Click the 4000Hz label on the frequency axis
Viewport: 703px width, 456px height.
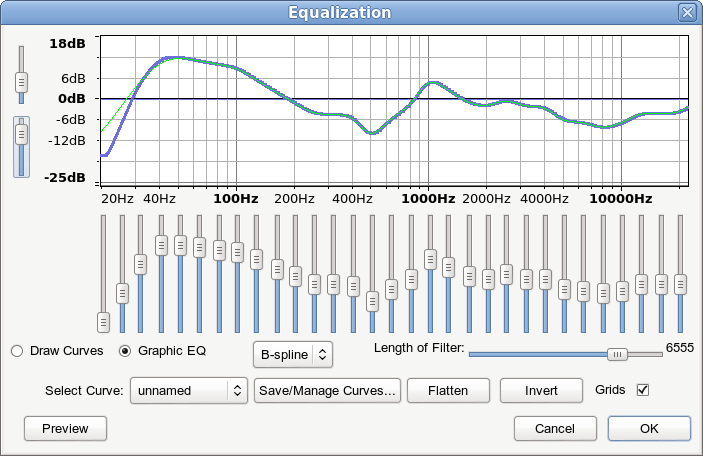click(x=544, y=199)
